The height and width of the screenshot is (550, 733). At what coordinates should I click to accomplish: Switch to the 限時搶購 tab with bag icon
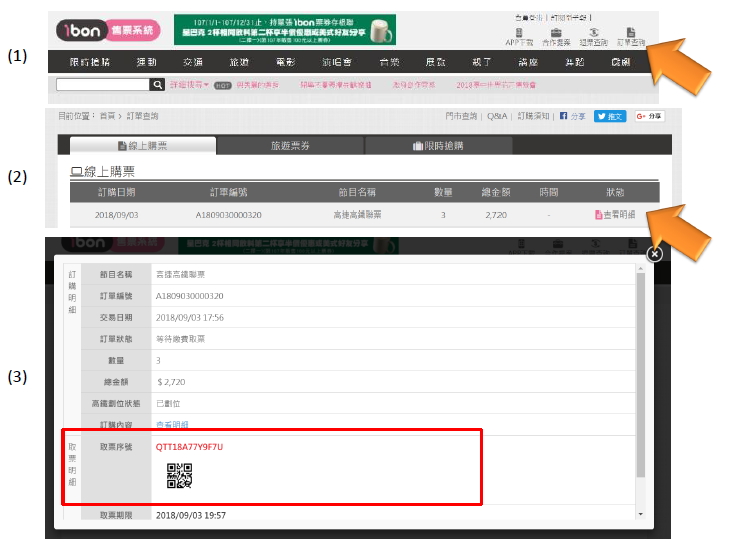[x=438, y=145]
